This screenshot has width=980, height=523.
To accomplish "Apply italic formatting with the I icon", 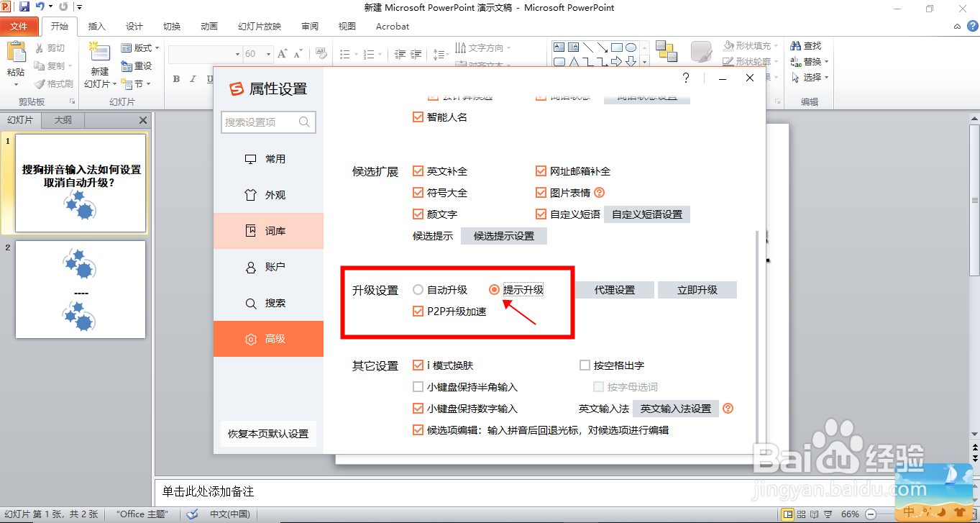I will (193, 79).
